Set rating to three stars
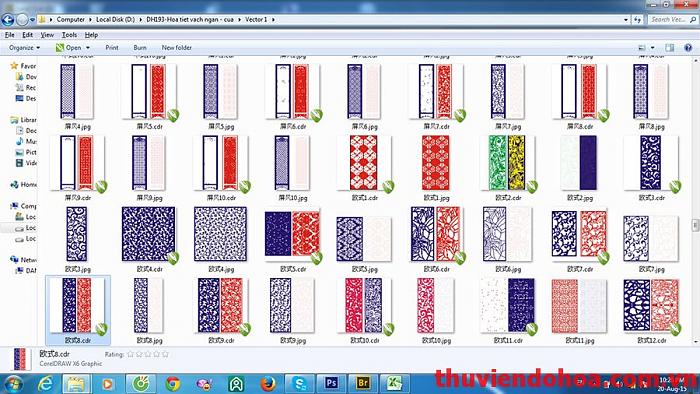700x394 pixels. tap(148, 354)
